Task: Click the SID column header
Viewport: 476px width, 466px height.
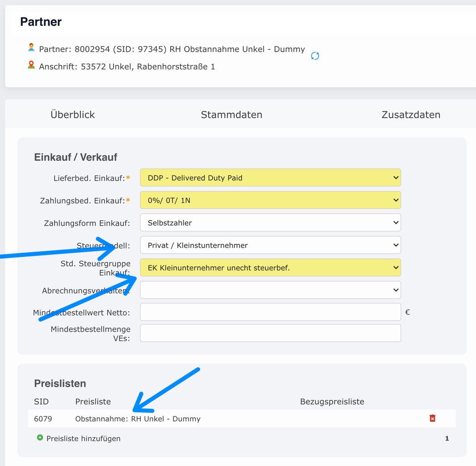Action: (41, 402)
